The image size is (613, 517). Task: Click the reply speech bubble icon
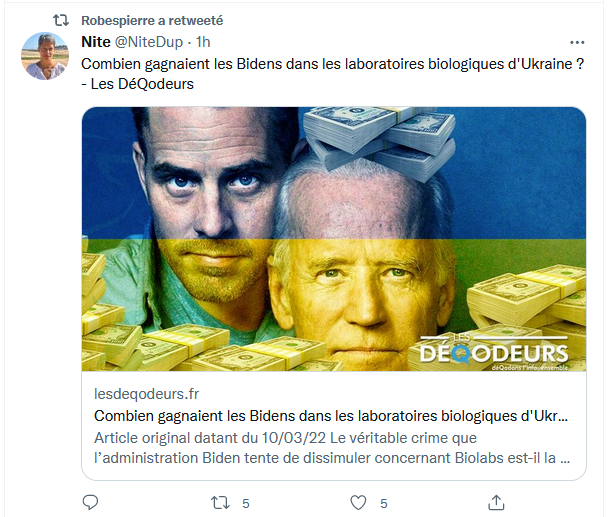[90, 503]
